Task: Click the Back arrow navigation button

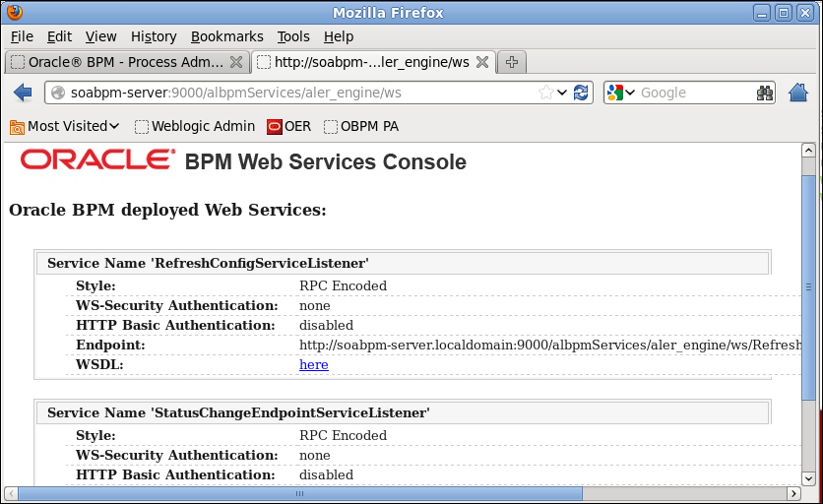Action: [x=23, y=93]
